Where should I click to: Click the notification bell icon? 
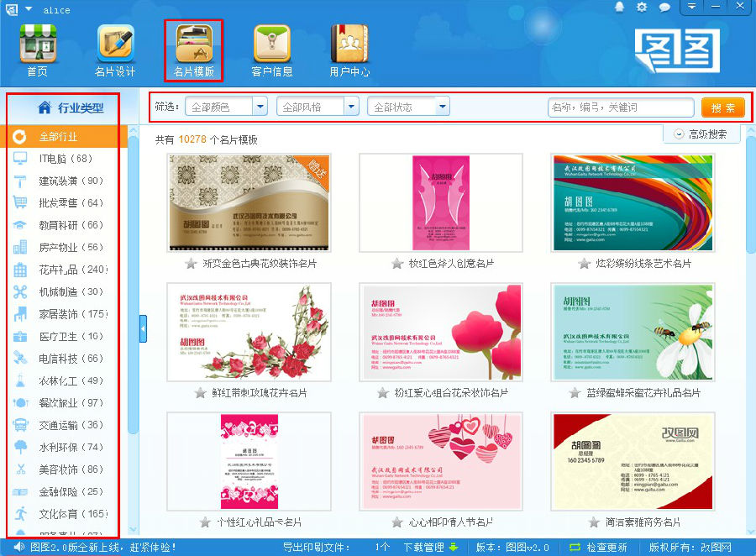[620, 8]
